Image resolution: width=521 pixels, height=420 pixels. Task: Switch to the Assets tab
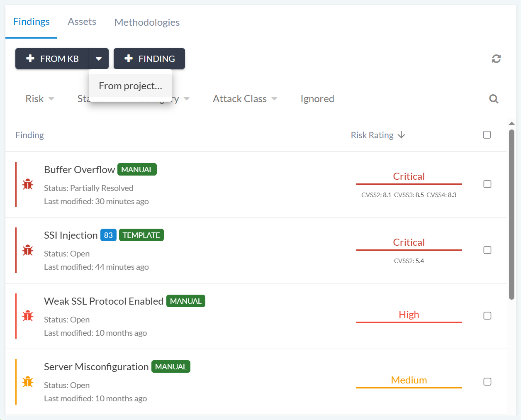pyautogui.click(x=82, y=22)
